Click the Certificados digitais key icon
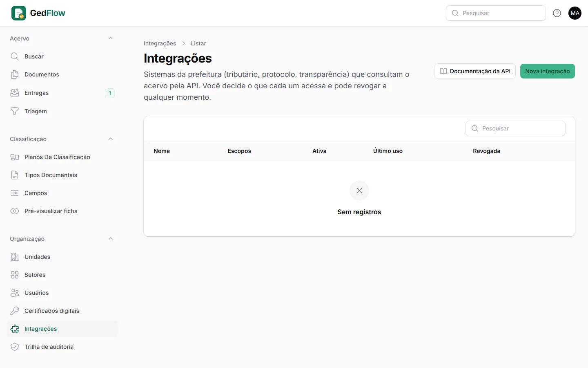588x368 pixels. 15,311
